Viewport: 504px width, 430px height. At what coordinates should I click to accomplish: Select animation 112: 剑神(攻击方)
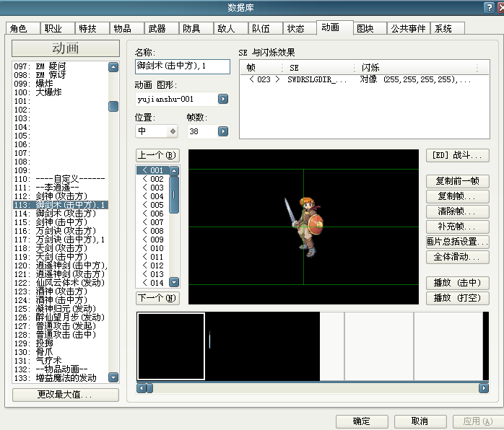[61, 196]
